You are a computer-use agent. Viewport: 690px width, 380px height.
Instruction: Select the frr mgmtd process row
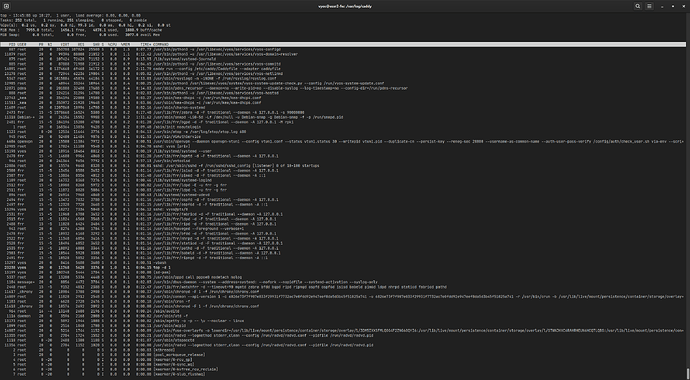click(x=343, y=156)
